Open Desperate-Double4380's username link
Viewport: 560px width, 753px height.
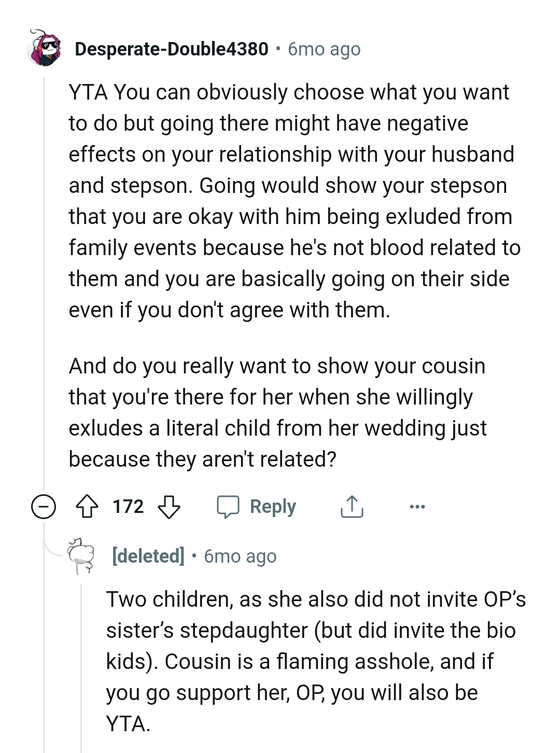click(x=171, y=49)
